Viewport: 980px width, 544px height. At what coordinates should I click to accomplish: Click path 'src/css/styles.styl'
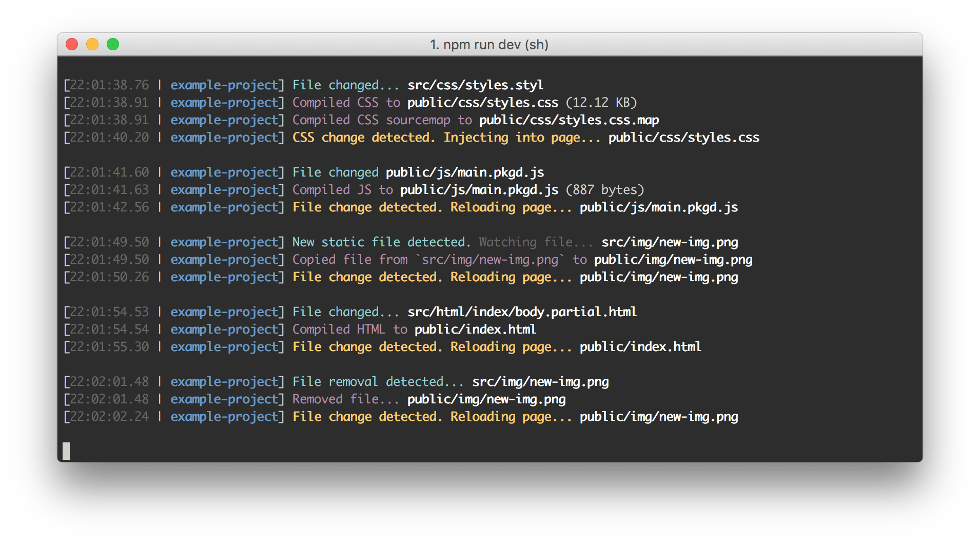[475, 85]
